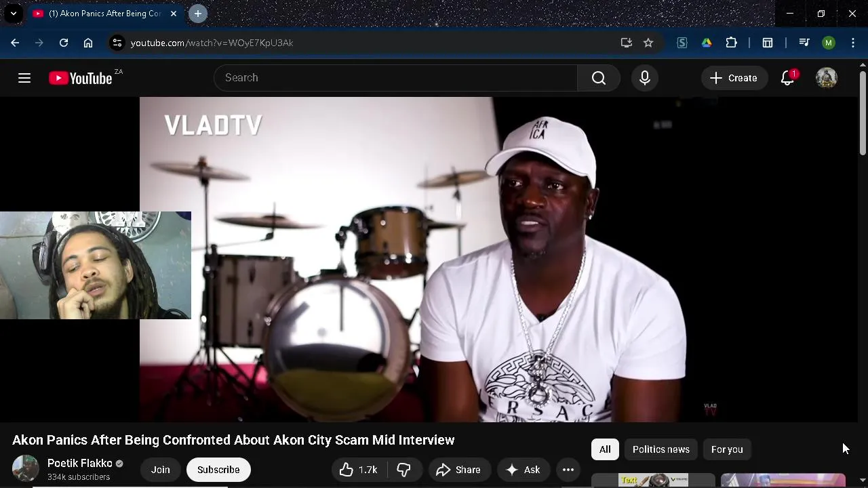Open the green S extension icon
868x488 pixels.
point(682,43)
